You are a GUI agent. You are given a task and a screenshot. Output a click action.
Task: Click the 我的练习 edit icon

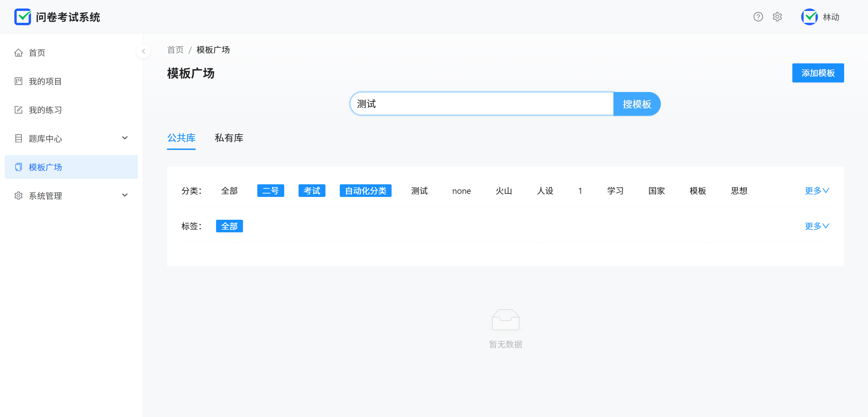coord(18,110)
